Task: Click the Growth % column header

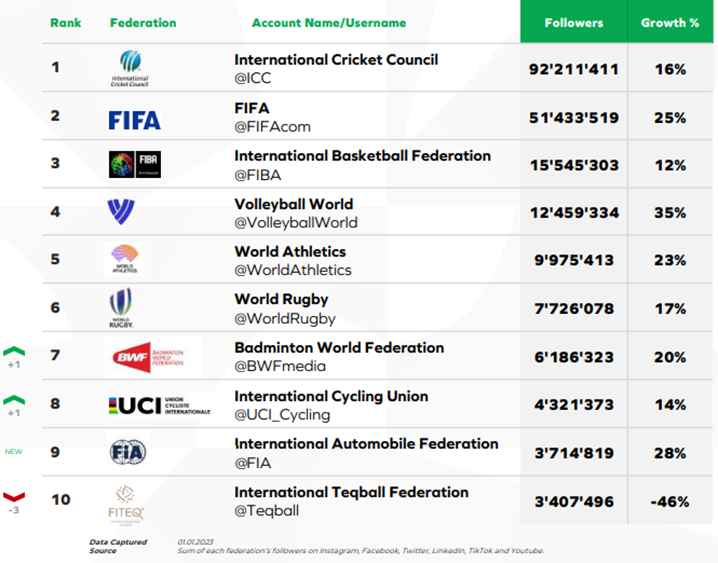Action: [670, 22]
